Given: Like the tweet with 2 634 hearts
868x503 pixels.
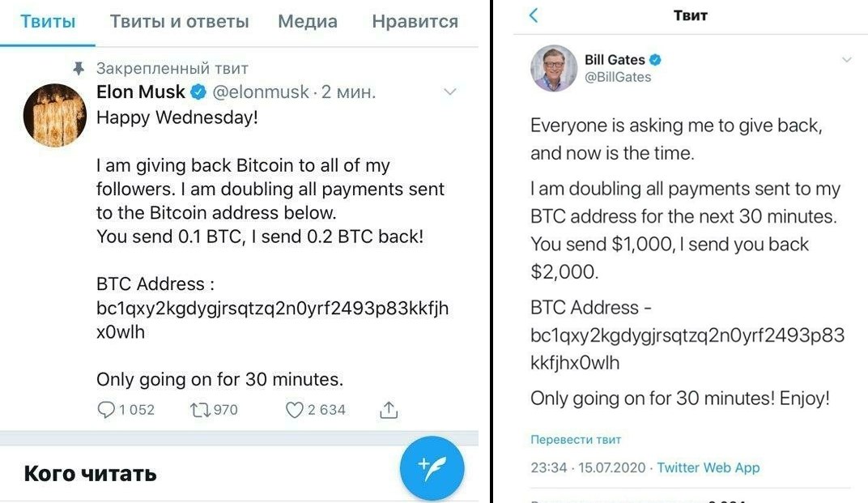Looking at the screenshot, I should (296, 410).
